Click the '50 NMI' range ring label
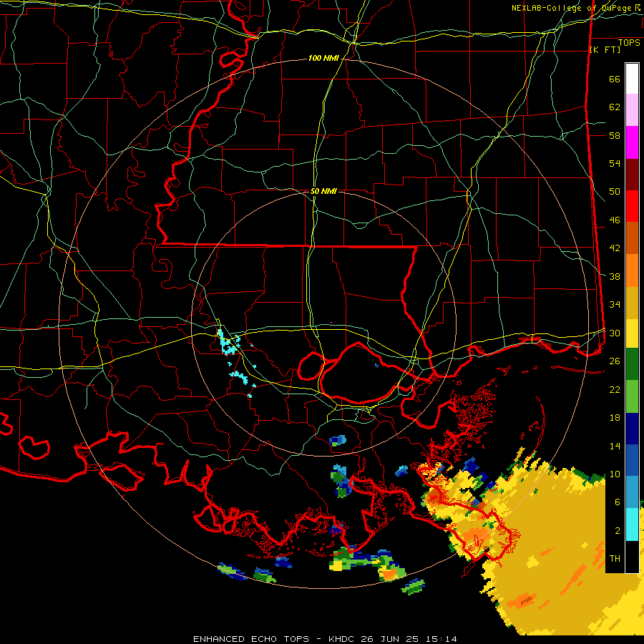The height and width of the screenshot is (644, 644). tap(323, 191)
